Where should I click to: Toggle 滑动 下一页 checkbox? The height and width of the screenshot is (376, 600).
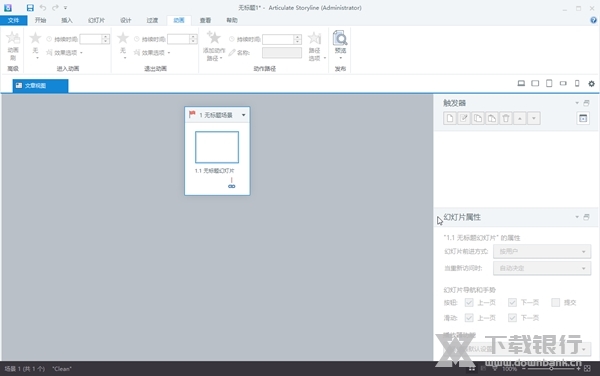512,318
